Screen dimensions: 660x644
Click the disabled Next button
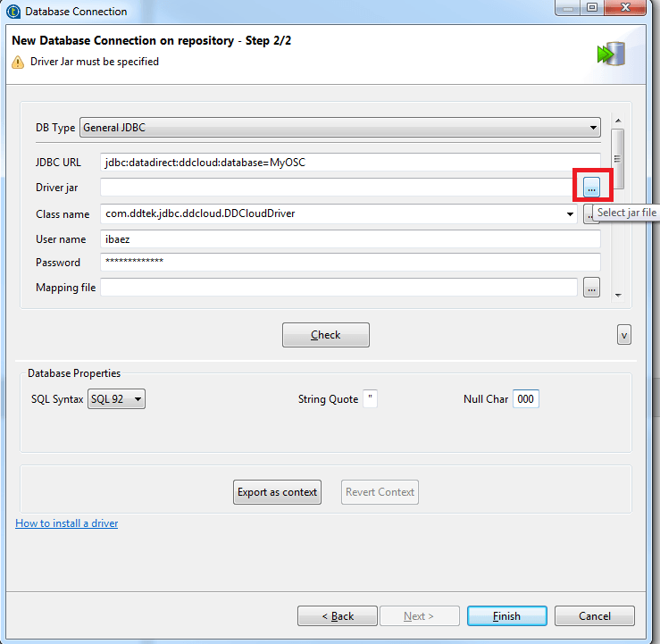[x=419, y=616]
